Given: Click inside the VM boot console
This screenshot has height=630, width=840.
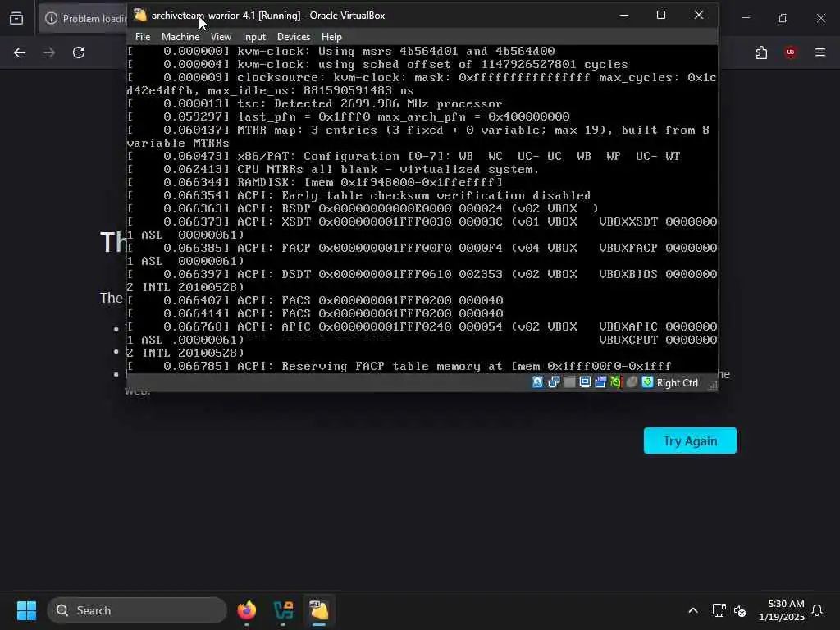Looking at the screenshot, I should (x=422, y=209).
